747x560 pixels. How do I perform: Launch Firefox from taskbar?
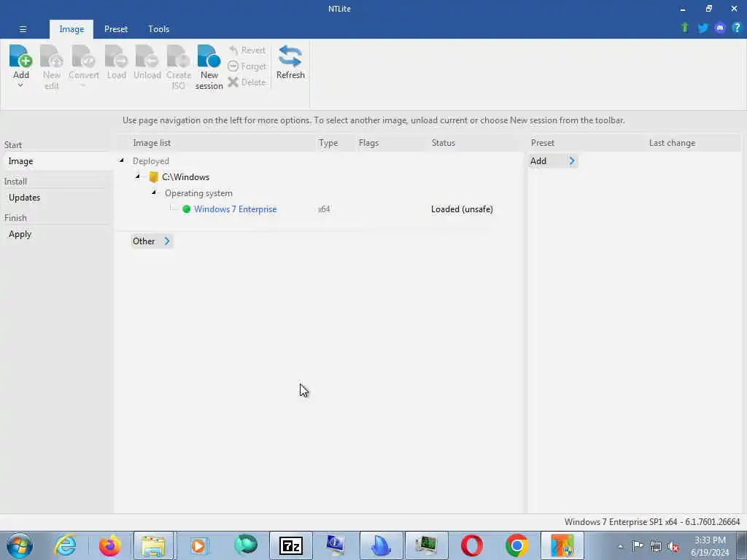pos(109,545)
